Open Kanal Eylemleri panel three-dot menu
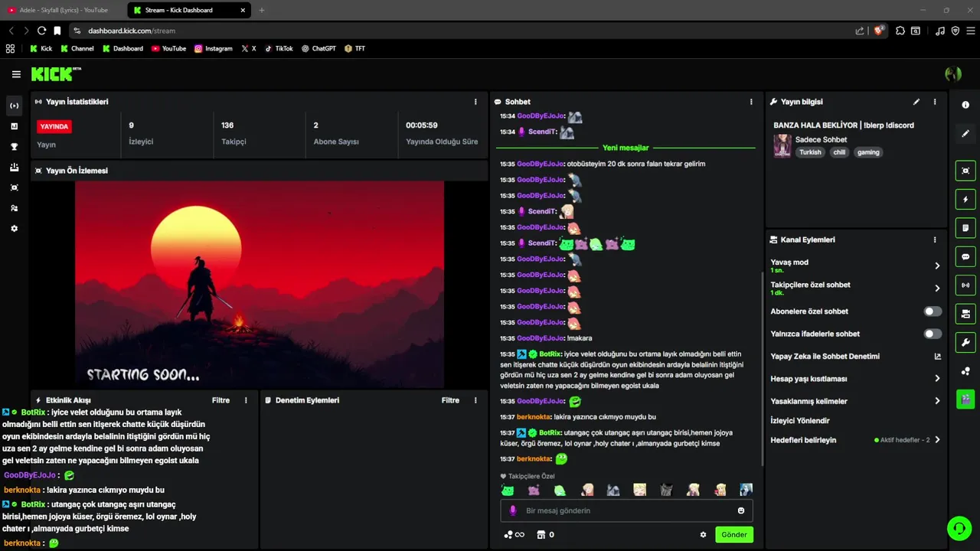The image size is (980, 551). click(935, 240)
